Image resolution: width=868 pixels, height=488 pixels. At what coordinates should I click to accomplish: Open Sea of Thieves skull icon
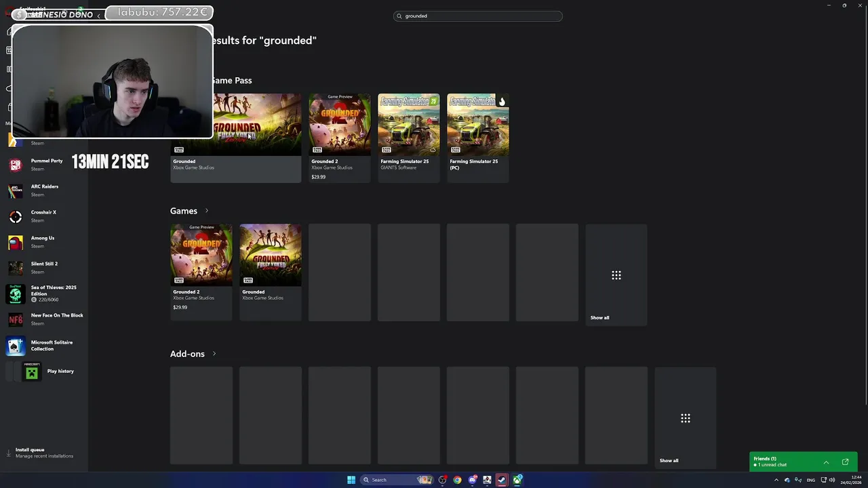[x=16, y=293]
